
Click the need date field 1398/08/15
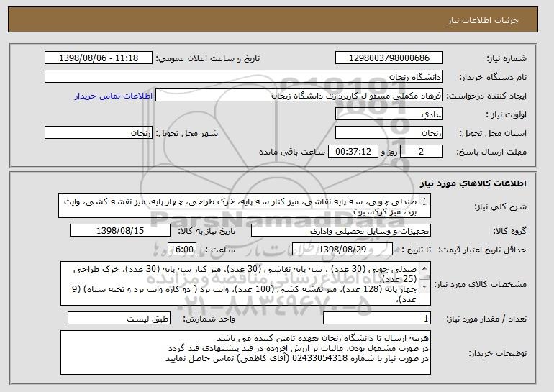[x=120, y=231]
